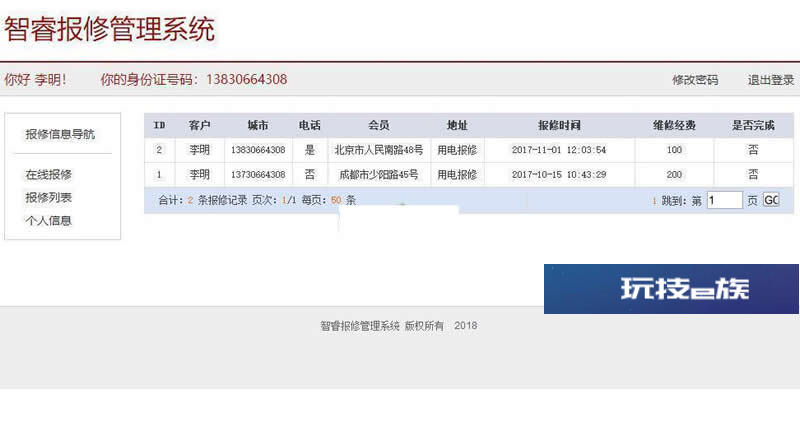The height and width of the screenshot is (427, 800).
Task: Click the 200 repair cost cell
Action: click(674, 174)
